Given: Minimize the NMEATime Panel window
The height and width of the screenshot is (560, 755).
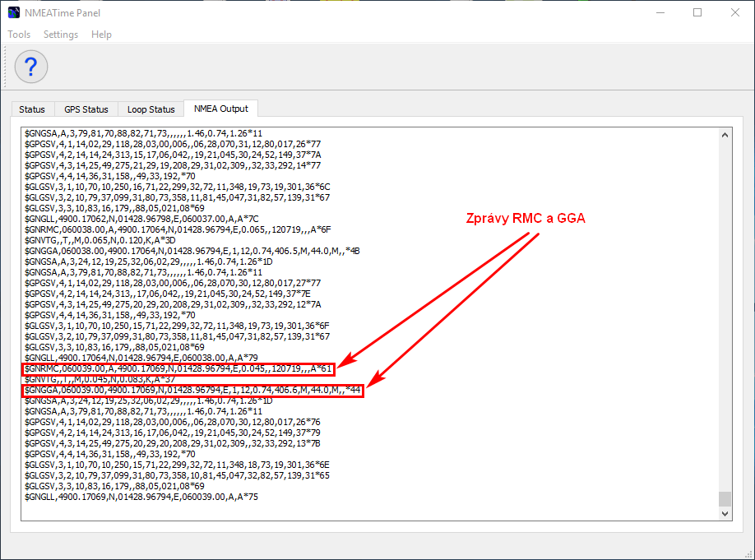Looking at the screenshot, I should point(660,13).
